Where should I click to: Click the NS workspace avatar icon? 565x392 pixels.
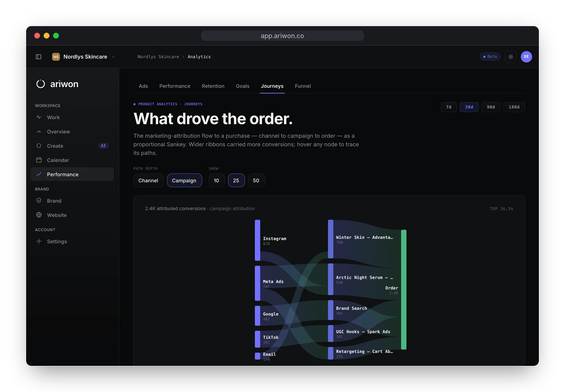click(56, 57)
